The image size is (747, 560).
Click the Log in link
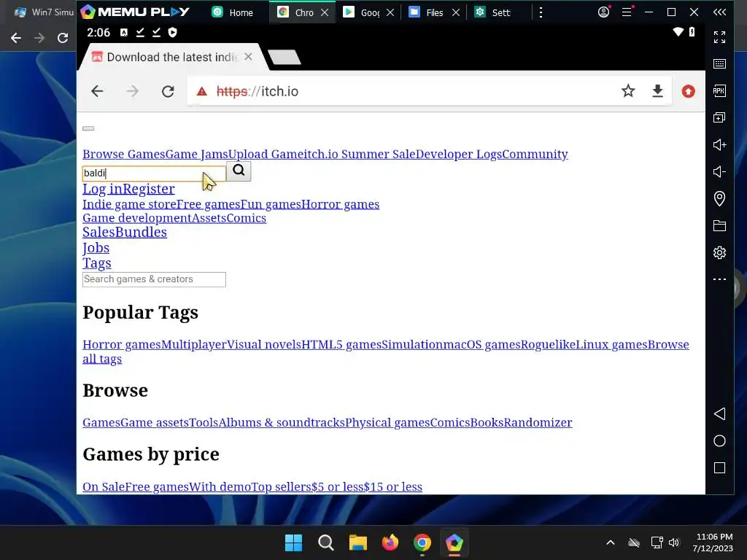pos(102,189)
